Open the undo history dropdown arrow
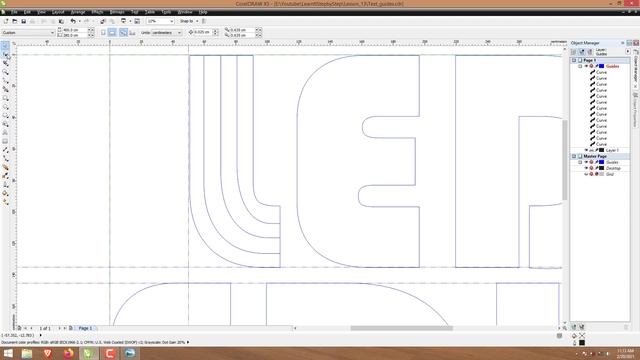Image resolution: width=640 pixels, height=360 pixels. point(79,21)
